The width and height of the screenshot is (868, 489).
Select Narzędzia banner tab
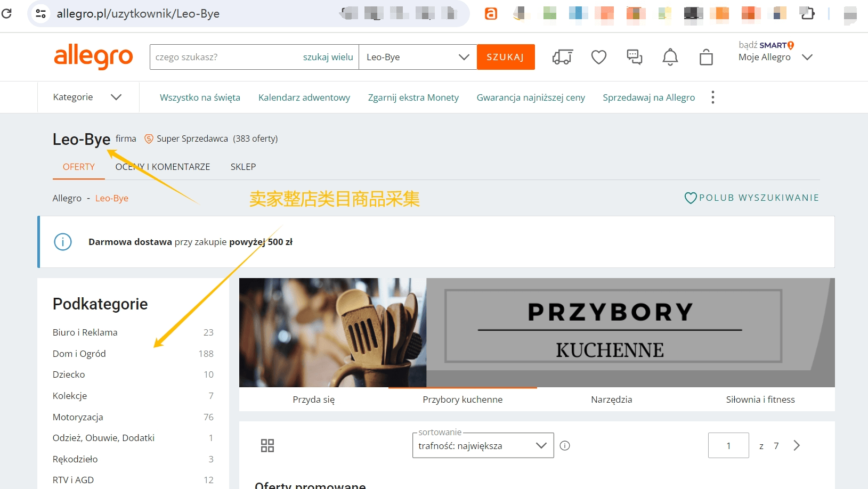611,400
